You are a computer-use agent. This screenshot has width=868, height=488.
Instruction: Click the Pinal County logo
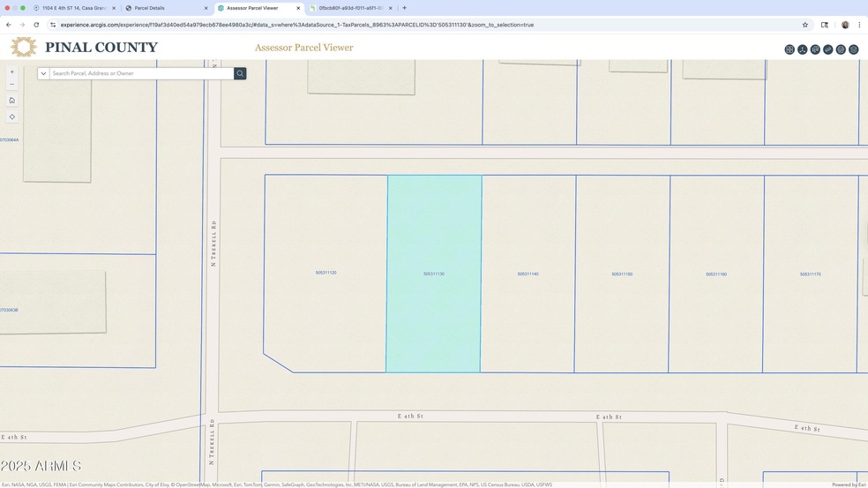coord(84,48)
